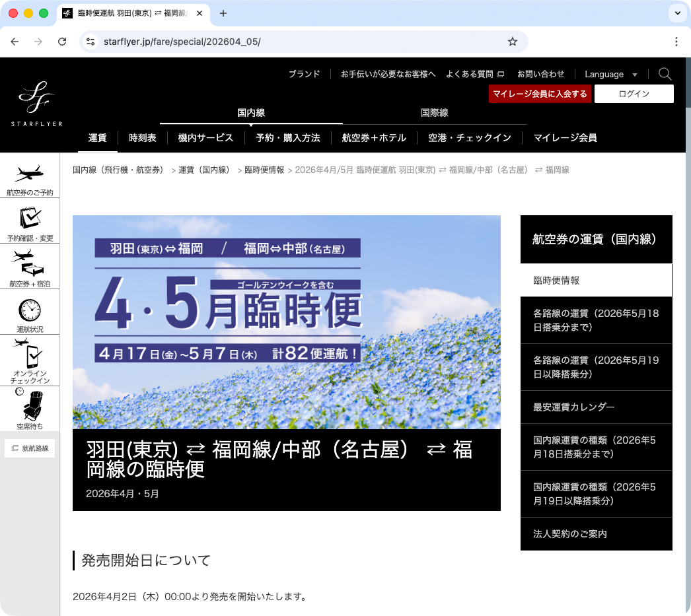Click the site information icon in address bar

pos(90,41)
